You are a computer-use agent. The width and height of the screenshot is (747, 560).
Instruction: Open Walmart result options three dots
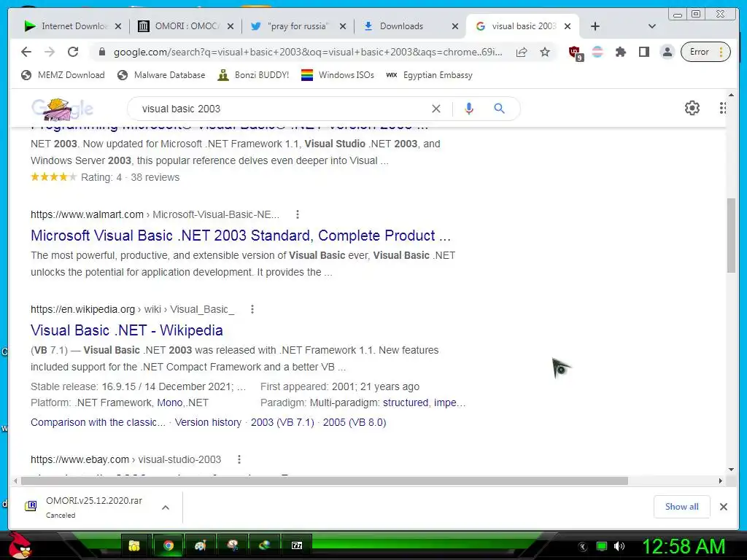[298, 215]
